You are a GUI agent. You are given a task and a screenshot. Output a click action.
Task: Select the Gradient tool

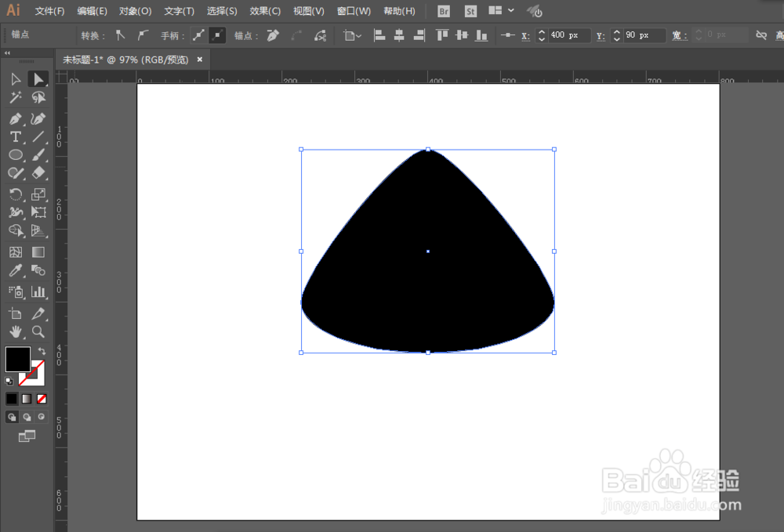coord(38,252)
